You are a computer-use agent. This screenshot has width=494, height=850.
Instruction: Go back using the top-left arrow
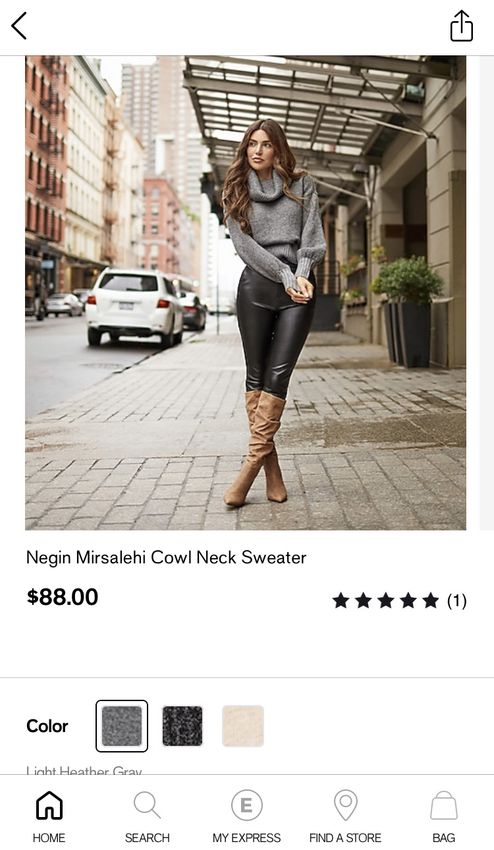point(19,26)
